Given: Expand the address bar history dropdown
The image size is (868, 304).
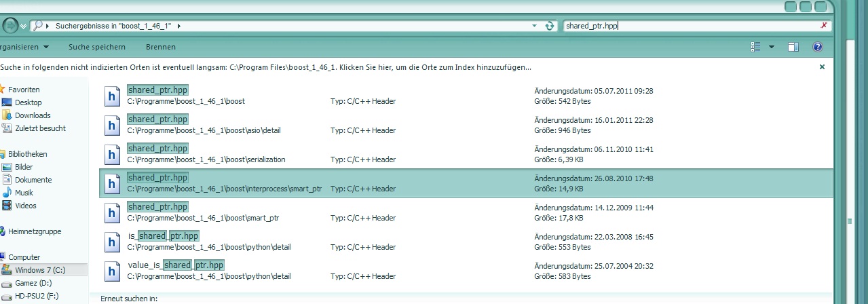Looking at the screenshot, I should tap(535, 26).
